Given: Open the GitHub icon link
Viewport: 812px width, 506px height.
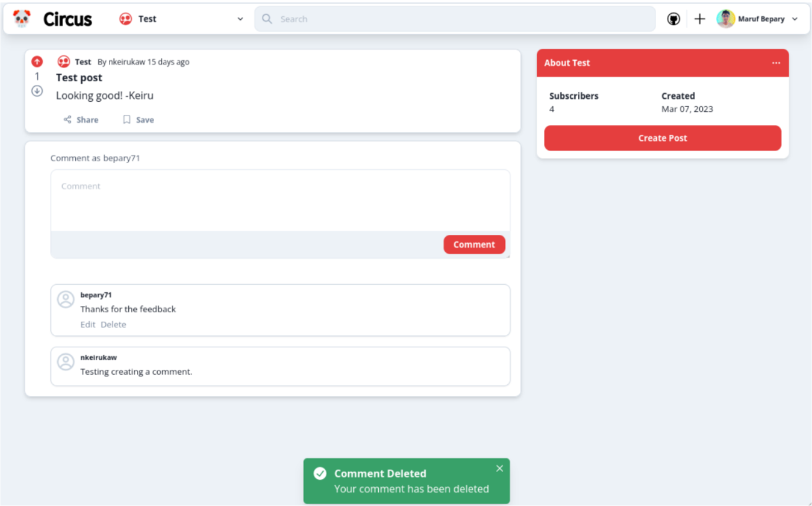Looking at the screenshot, I should click(673, 19).
